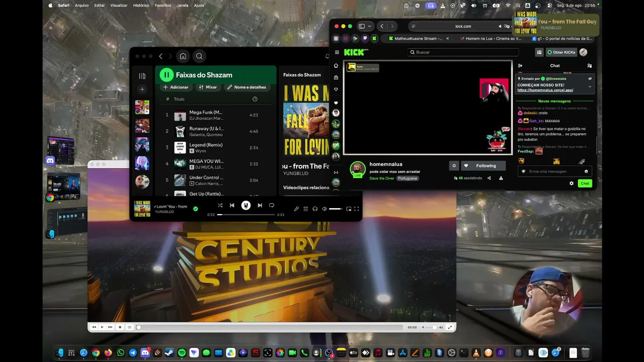Open Histórico menu in the menu bar
Image resolution: width=644 pixels, height=362 pixels.
[x=141, y=6]
